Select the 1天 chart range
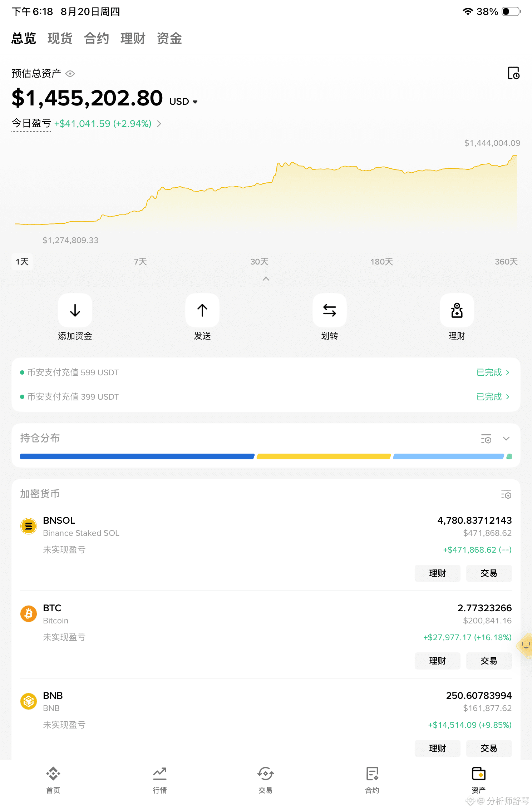 [22, 262]
